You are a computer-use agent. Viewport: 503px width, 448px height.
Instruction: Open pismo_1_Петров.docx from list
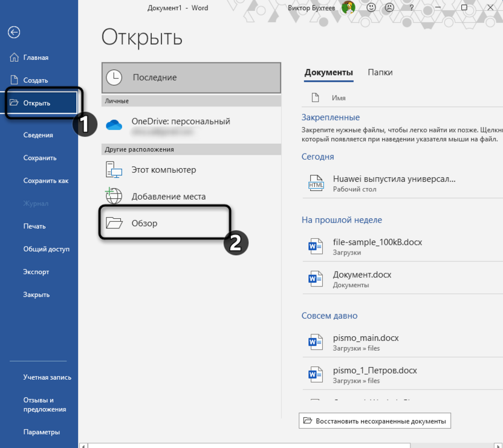403,375
